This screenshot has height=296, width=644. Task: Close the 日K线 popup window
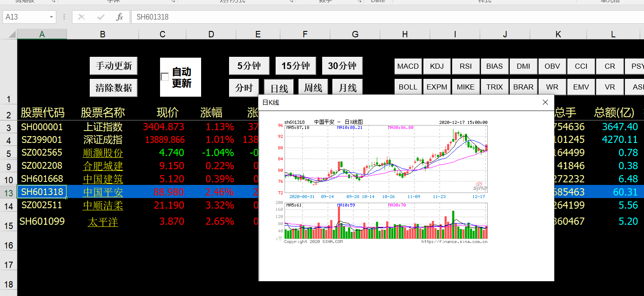point(545,102)
